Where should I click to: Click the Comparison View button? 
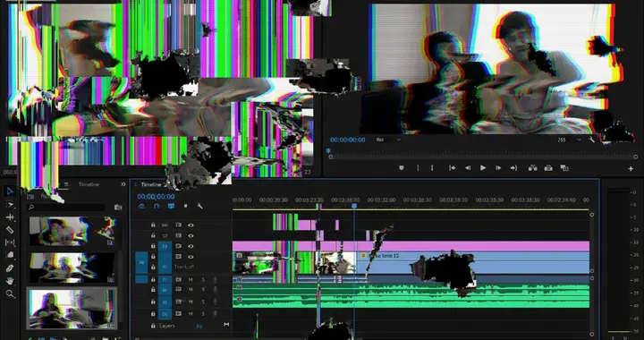pyautogui.click(x=564, y=168)
